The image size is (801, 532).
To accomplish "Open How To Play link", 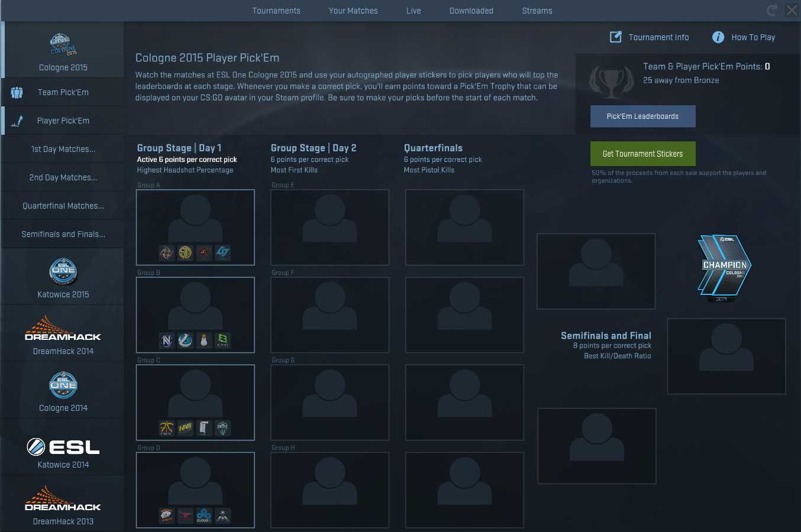I will 753,37.
